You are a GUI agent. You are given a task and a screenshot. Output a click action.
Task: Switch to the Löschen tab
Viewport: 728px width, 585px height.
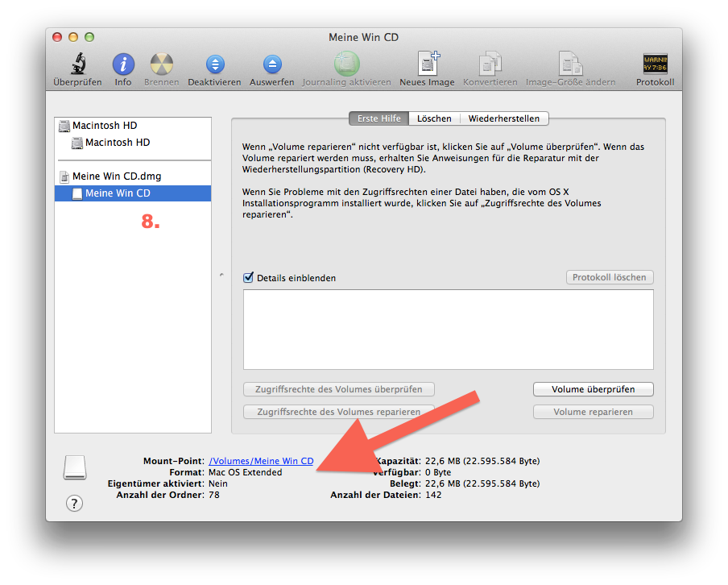point(434,118)
